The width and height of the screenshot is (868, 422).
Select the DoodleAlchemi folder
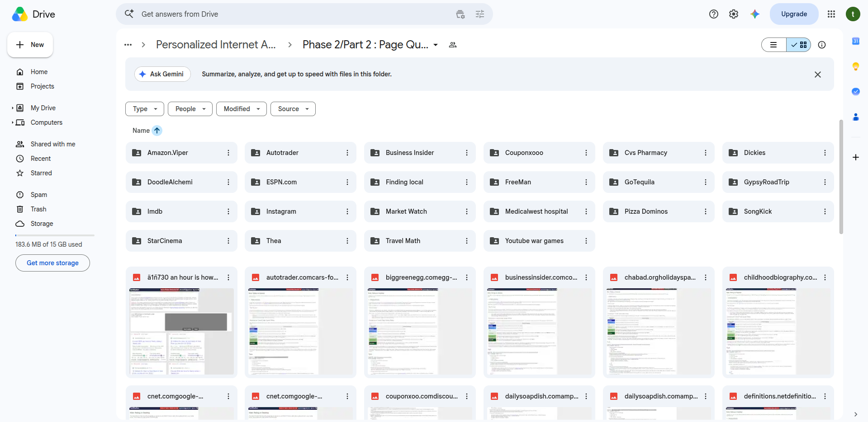tap(181, 182)
